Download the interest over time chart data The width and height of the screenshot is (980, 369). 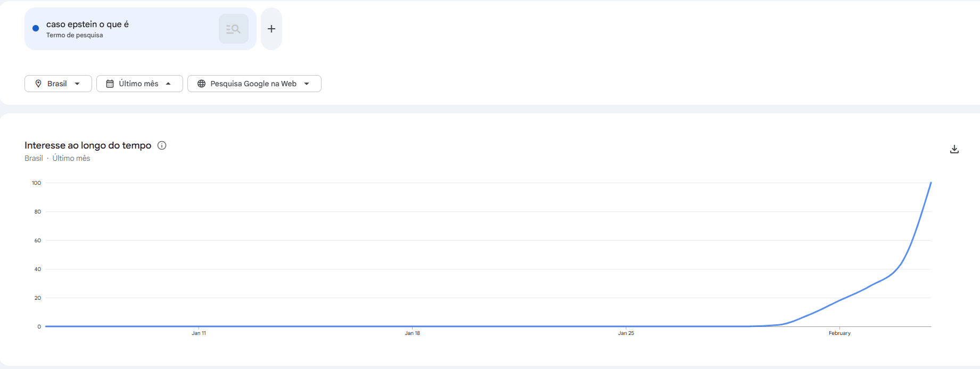coord(954,149)
